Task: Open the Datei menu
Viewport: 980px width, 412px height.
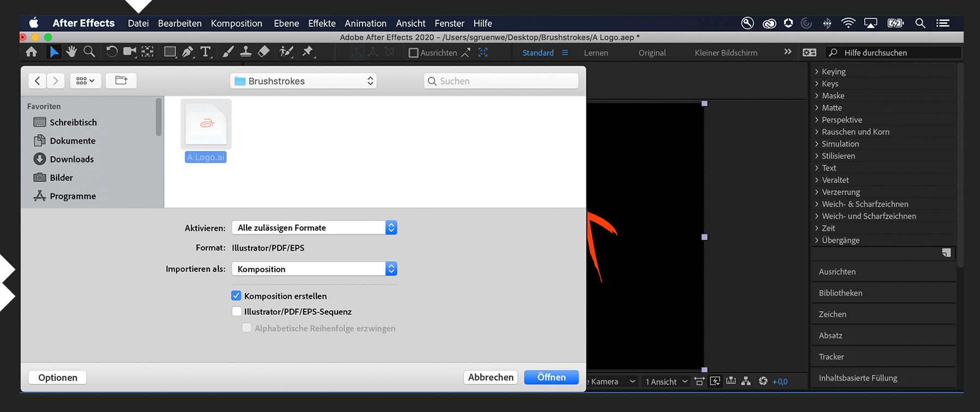Action: pyautogui.click(x=138, y=23)
